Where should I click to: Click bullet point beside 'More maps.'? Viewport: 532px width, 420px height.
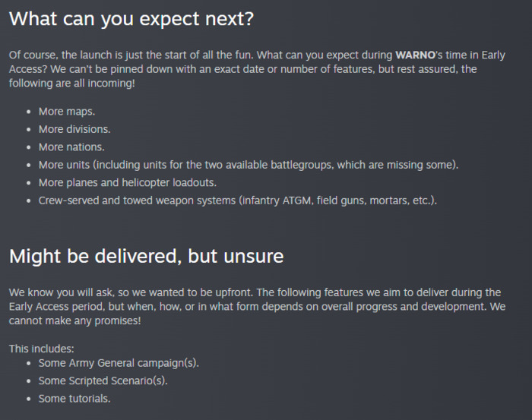pyautogui.click(x=29, y=112)
